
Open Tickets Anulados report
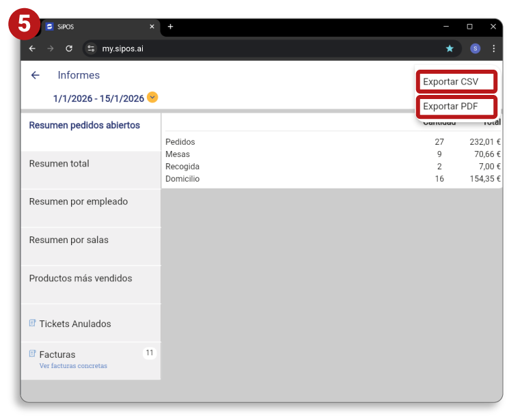(75, 324)
